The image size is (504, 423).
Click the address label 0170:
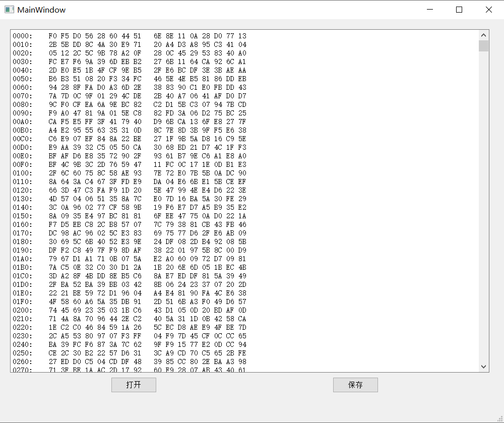pyautogui.click(x=23, y=233)
